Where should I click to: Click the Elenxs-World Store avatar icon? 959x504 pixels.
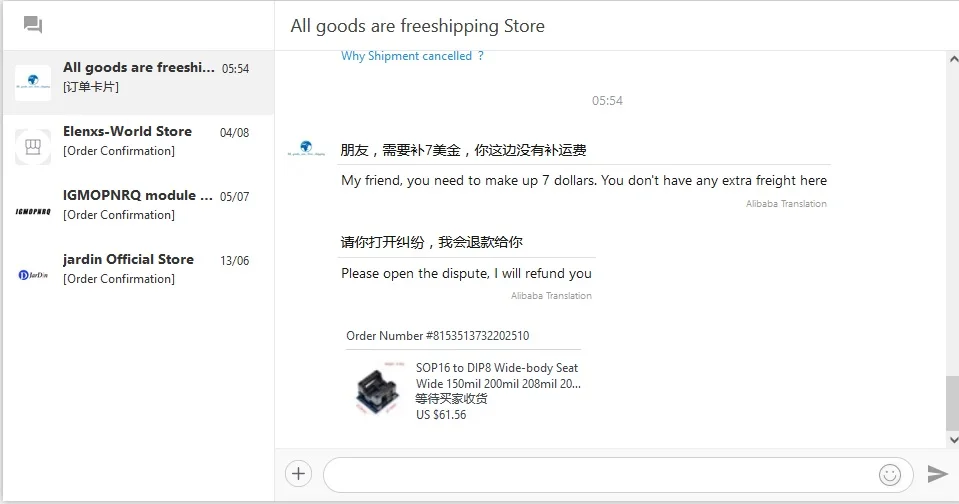(33, 147)
